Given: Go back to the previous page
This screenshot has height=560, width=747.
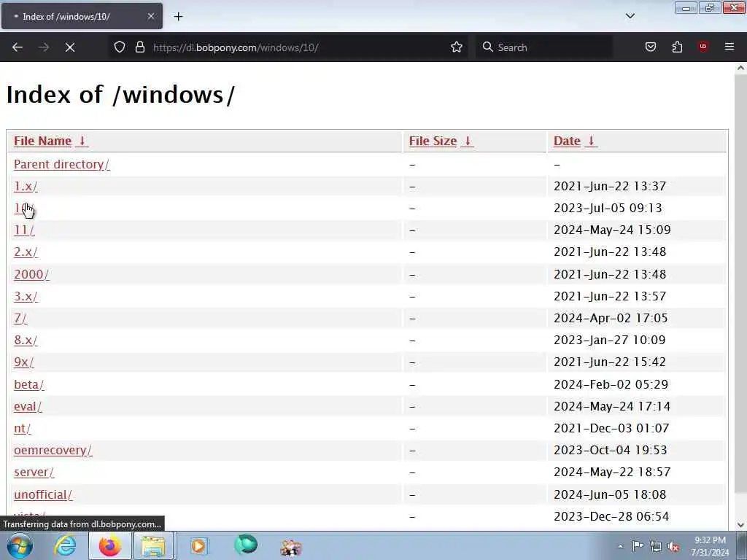Looking at the screenshot, I should (x=18, y=47).
